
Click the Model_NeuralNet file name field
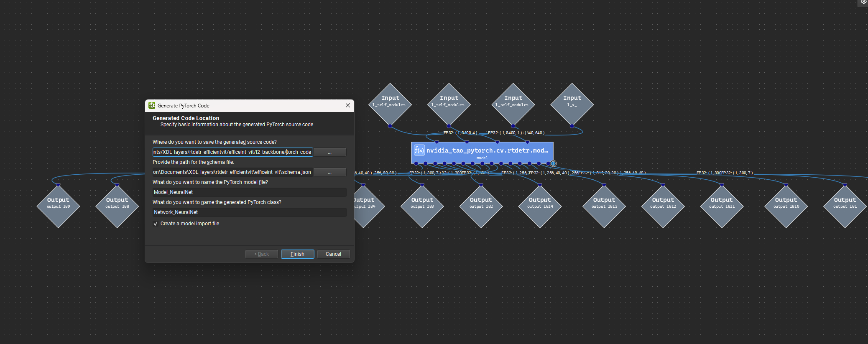click(250, 192)
